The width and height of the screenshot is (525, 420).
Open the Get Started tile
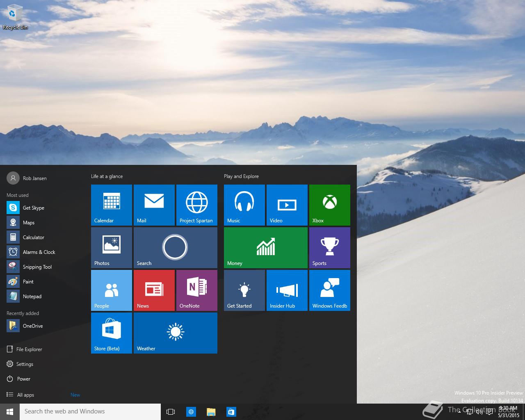pos(244,290)
